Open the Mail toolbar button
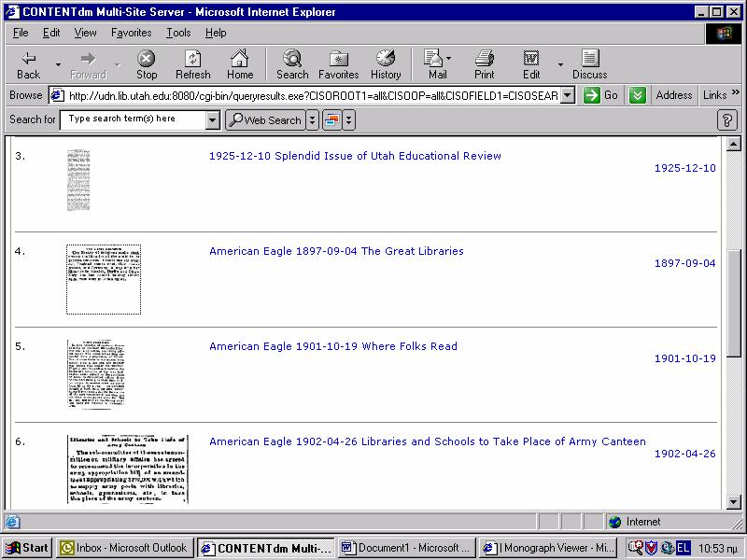Viewport: 747px width, 560px height. (437, 65)
